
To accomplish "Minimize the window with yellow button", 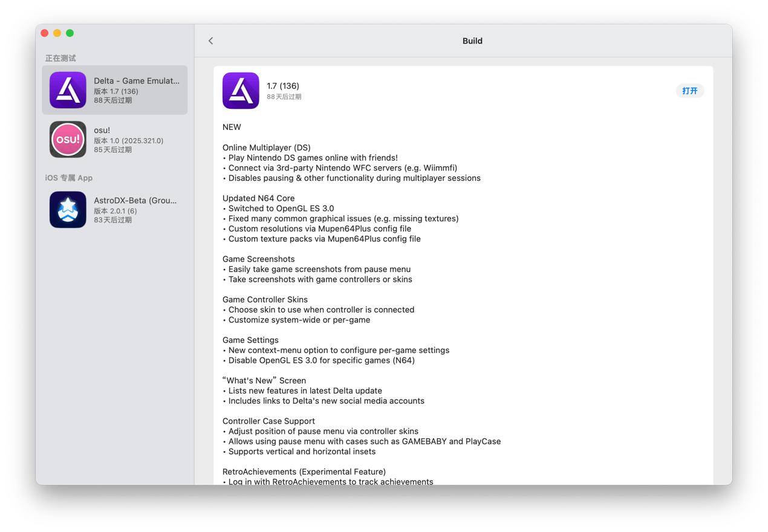I will coord(57,33).
